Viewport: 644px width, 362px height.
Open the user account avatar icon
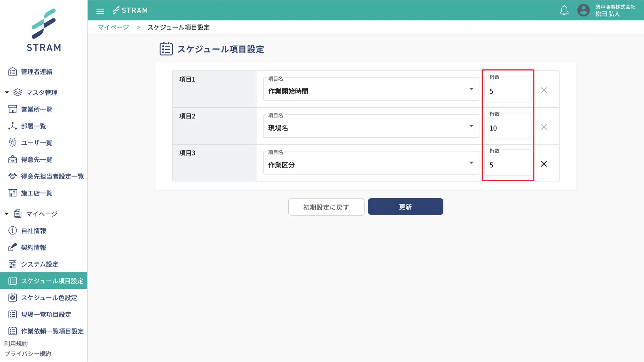pyautogui.click(x=583, y=10)
